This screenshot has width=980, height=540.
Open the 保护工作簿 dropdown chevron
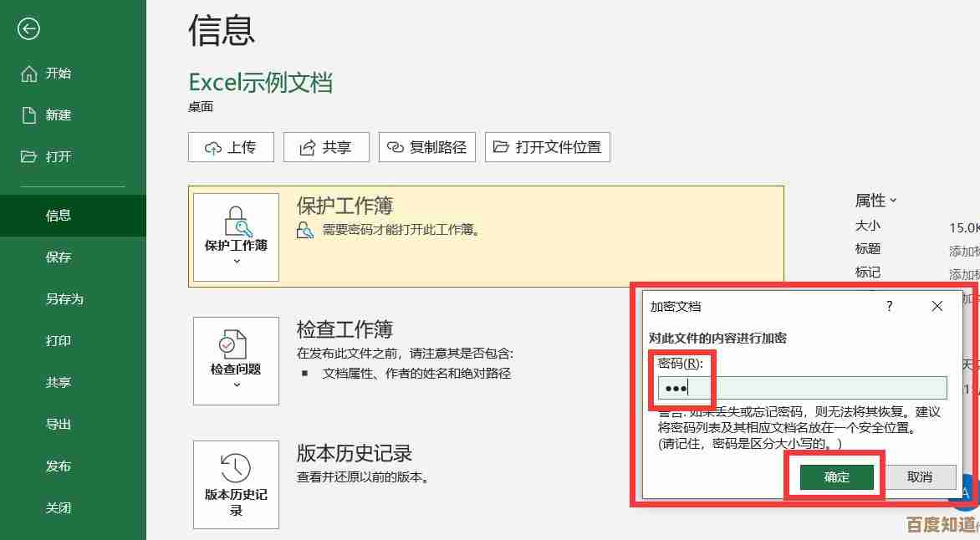tap(235, 261)
